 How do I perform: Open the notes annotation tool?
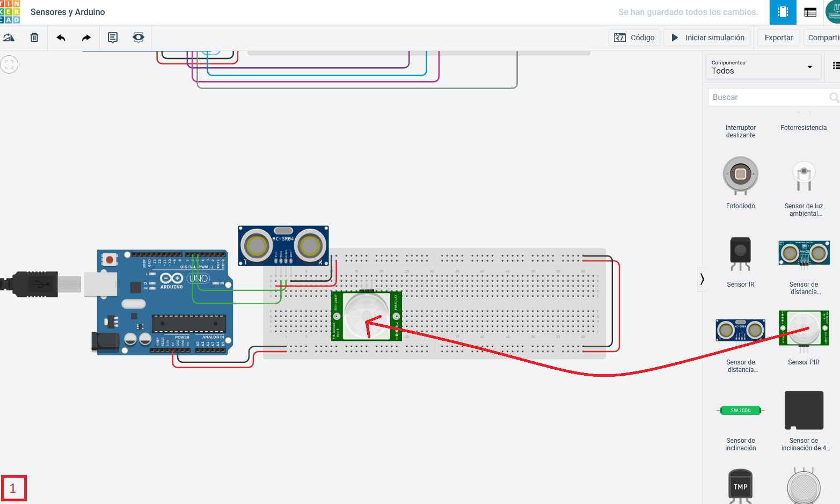(x=112, y=38)
